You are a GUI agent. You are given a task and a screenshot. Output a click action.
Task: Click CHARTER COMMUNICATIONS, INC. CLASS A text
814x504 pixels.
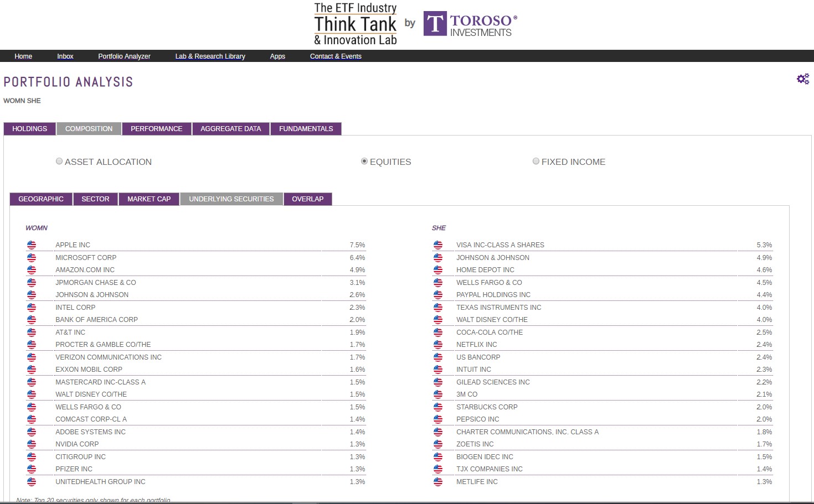[528, 432]
